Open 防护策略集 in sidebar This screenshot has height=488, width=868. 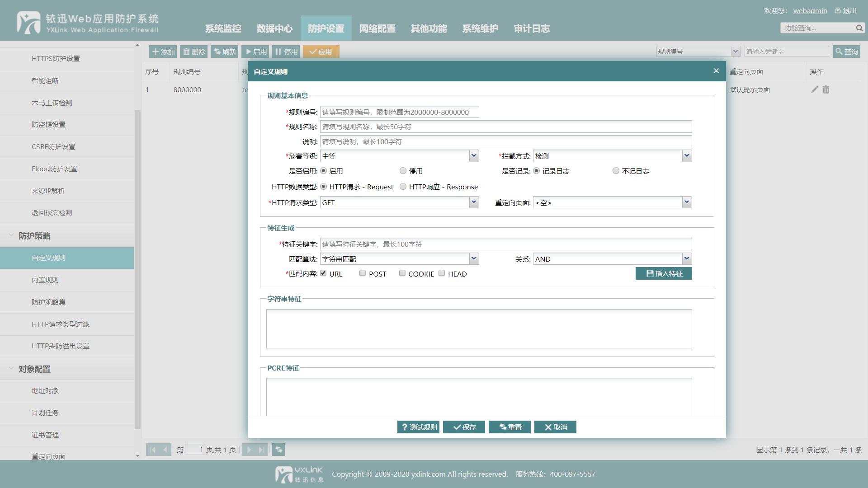[x=67, y=302]
